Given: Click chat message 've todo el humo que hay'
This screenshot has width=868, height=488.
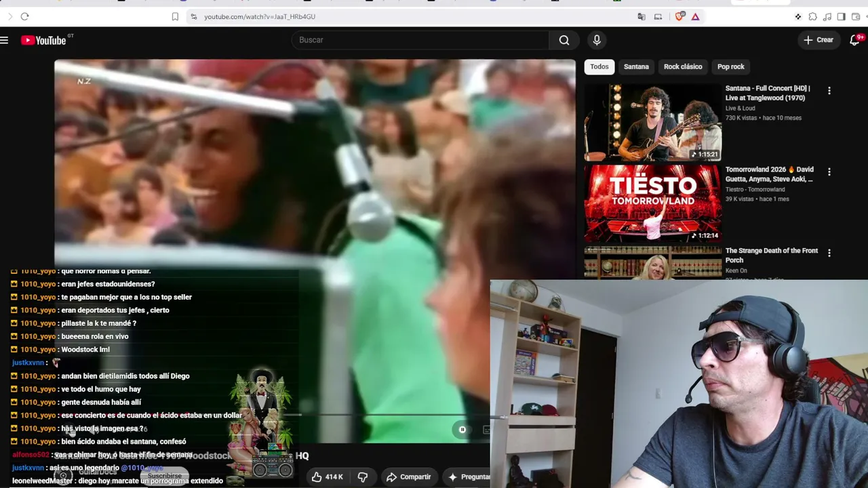Looking at the screenshot, I should tap(101, 389).
